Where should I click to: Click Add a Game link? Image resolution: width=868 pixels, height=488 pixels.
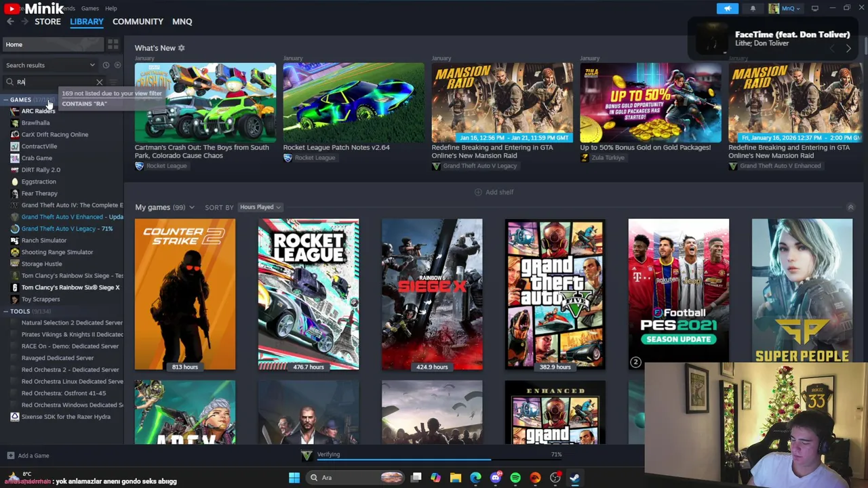click(x=33, y=455)
